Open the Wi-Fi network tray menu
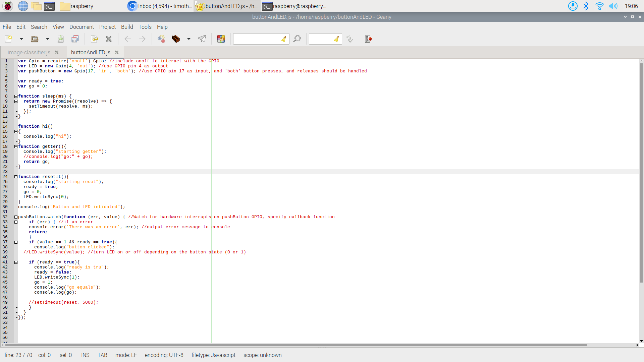Screen dimensions: 644x362 599,6
